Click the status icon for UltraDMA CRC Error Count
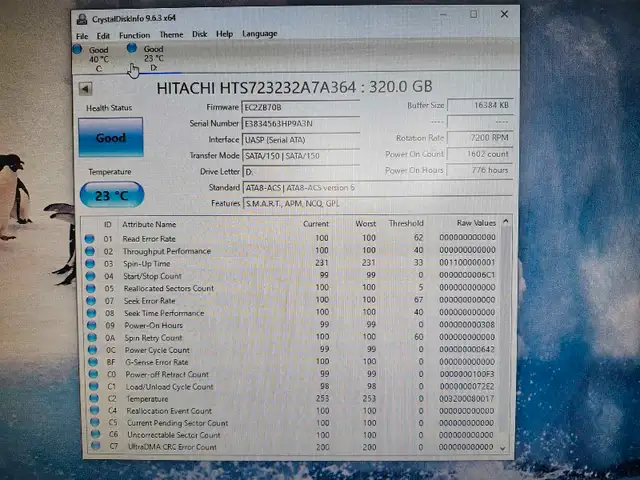640x480 pixels. (96, 446)
